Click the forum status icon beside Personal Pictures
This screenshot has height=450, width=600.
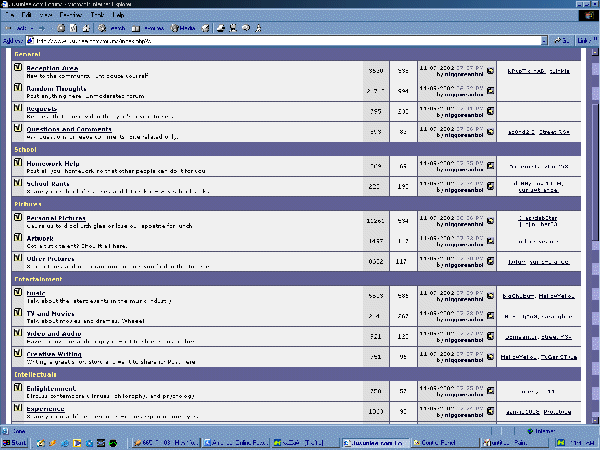pos(18,216)
